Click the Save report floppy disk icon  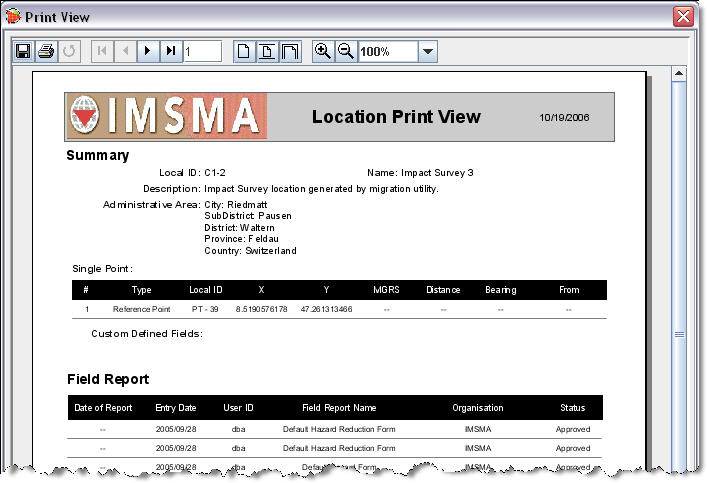(23, 51)
